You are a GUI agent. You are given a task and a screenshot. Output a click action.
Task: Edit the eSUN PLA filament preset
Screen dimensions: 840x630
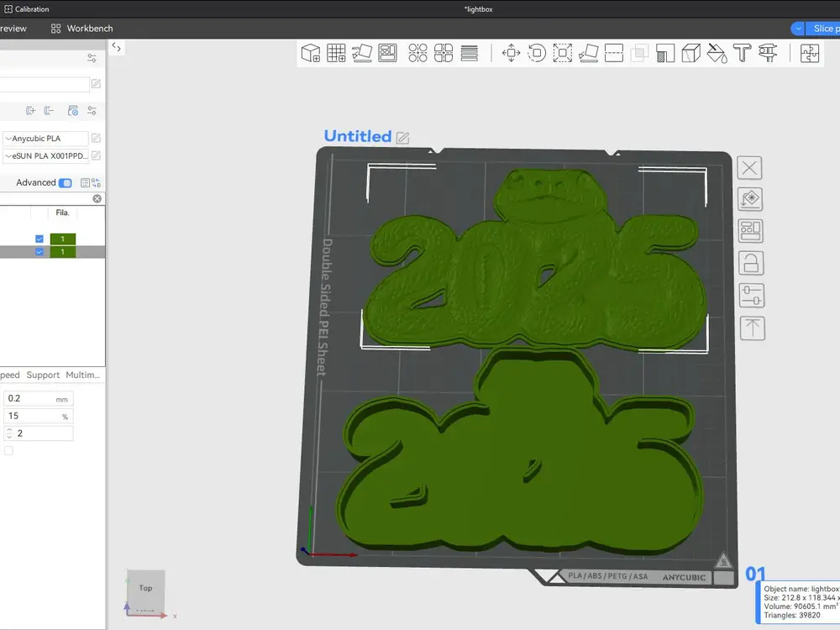coord(96,155)
